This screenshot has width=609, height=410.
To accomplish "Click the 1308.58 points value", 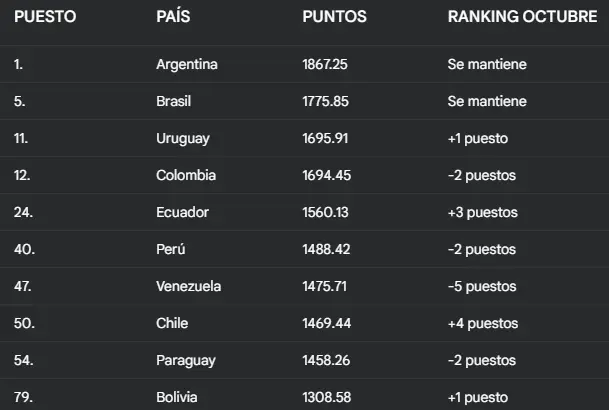I will click(x=325, y=398).
